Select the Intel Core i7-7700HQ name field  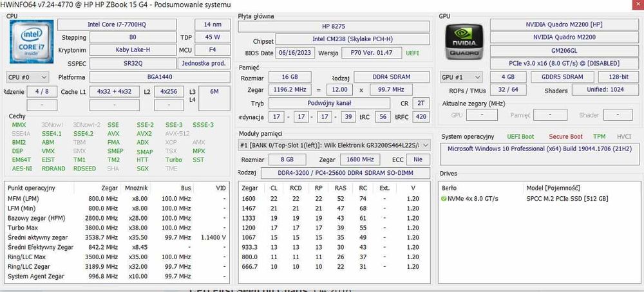pyautogui.click(x=117, y=24)
